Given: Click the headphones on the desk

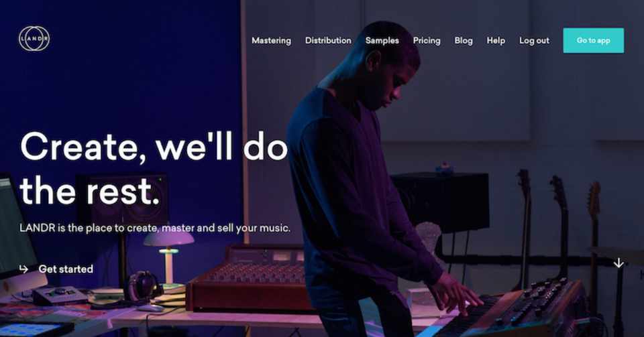Looking at the screenshot, I should point(142,286).
